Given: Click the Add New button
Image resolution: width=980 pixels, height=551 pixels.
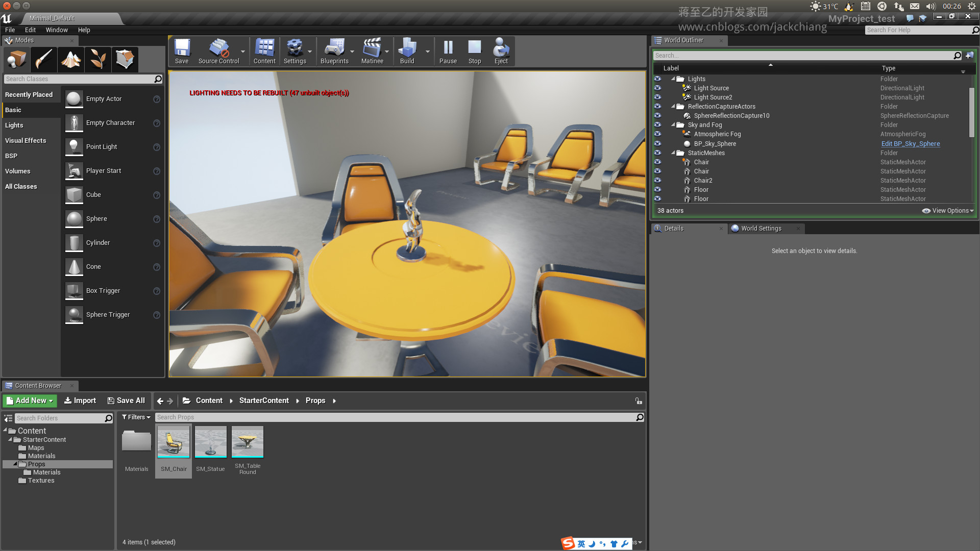Looking at the screenshot, I should [30, 401].
